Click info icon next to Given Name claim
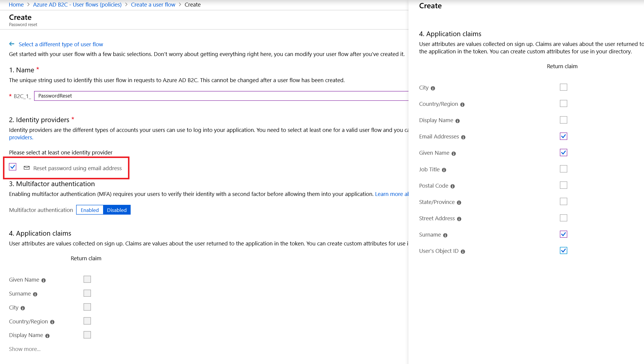Screen dimensions: 644x364 pyautogui.click(x=454, y=153)
